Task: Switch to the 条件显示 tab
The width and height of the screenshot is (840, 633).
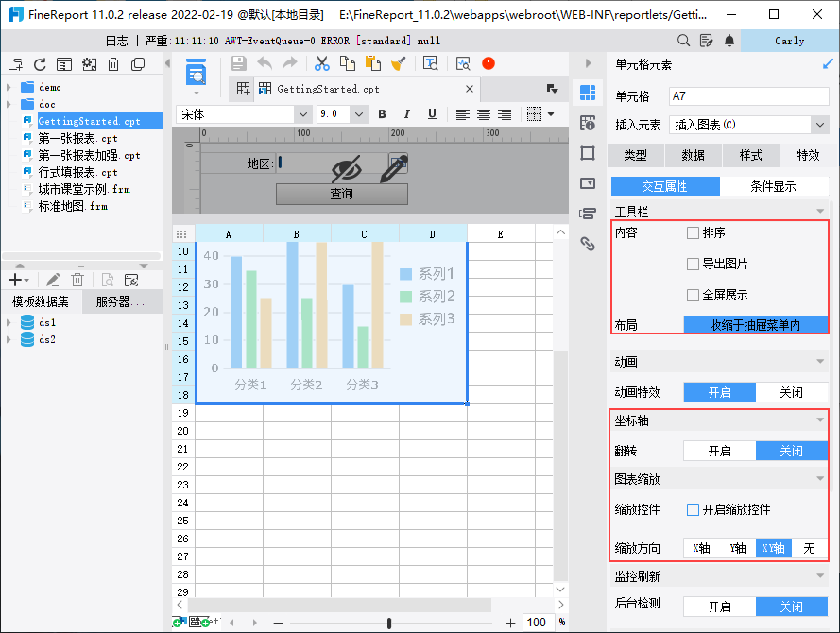Action: (773, 186)
